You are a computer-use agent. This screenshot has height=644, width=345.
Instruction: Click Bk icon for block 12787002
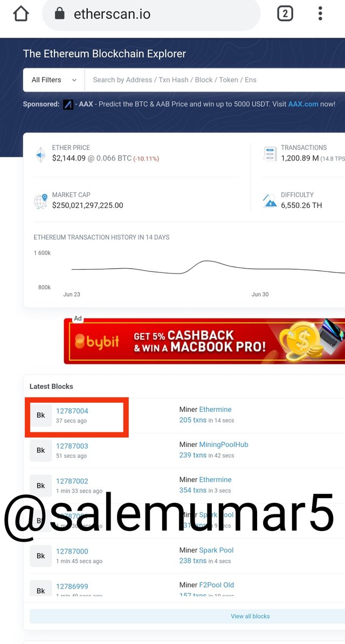pyautogui.click(x=41, y=486)
